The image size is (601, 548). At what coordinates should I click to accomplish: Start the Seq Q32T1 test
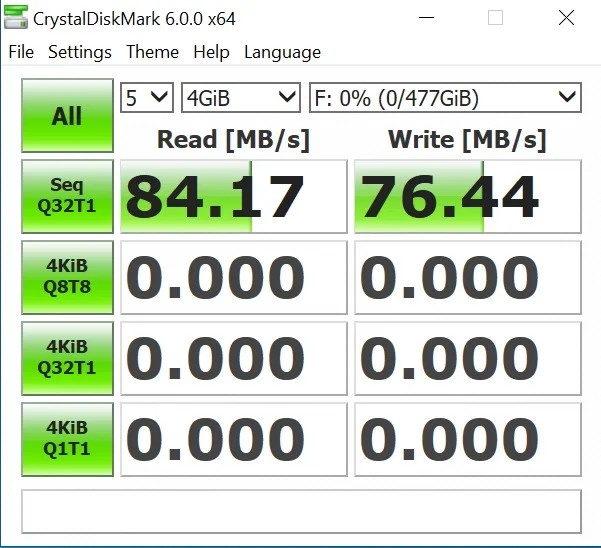[x=67, y=196]
